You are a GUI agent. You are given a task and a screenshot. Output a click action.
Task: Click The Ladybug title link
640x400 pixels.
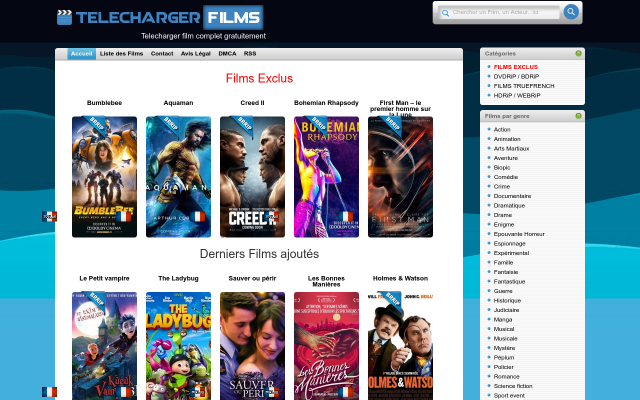click(x=178, y=278)
